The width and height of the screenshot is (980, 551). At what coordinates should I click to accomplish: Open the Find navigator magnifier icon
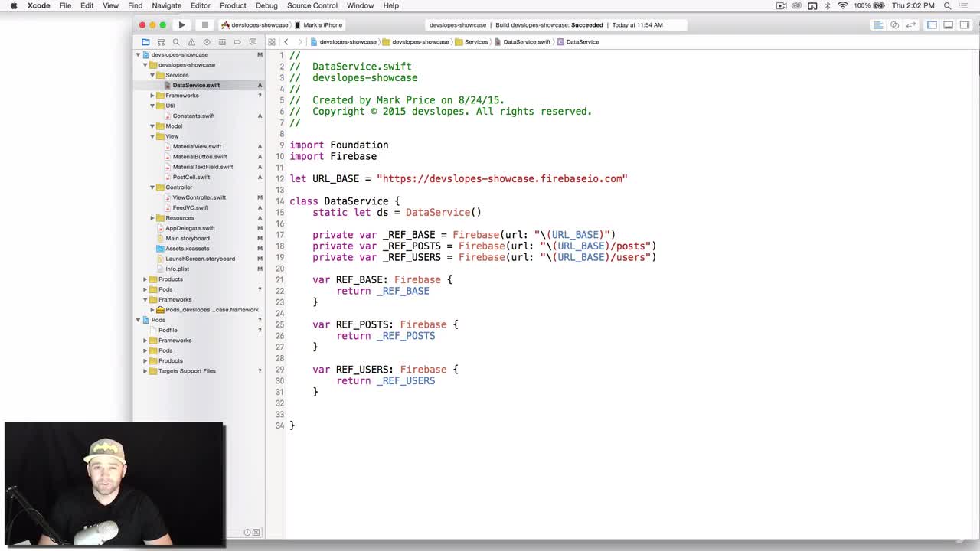coord(176,41)
